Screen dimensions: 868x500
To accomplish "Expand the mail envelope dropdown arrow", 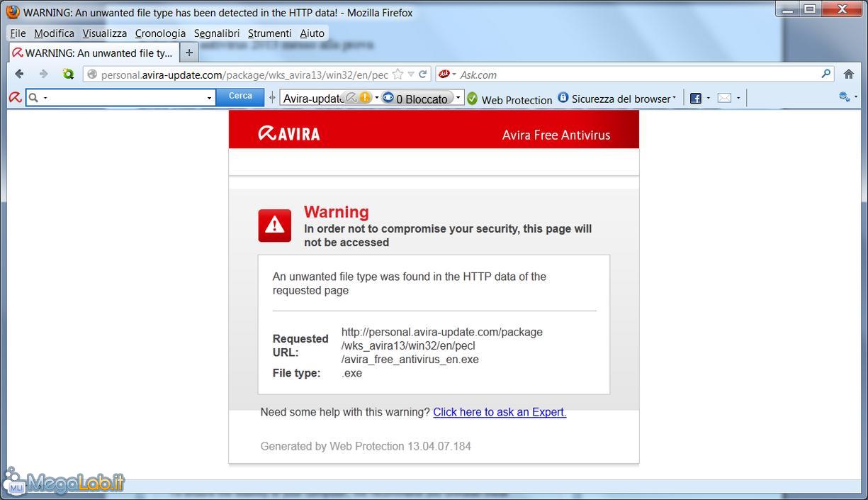I will (738, 99).
